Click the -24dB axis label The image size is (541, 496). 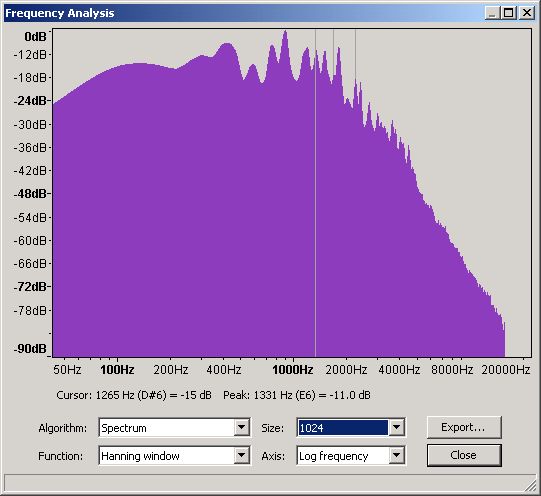point(30,101)
